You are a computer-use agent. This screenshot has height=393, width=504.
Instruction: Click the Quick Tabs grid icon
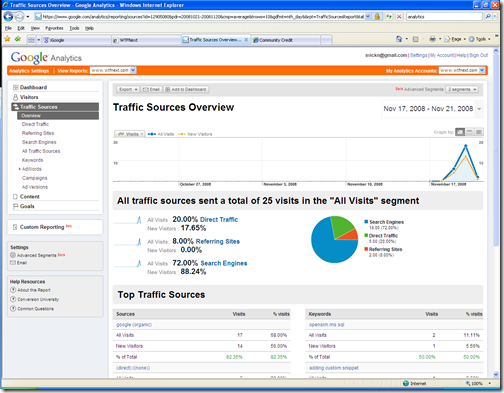coord(31,40)
